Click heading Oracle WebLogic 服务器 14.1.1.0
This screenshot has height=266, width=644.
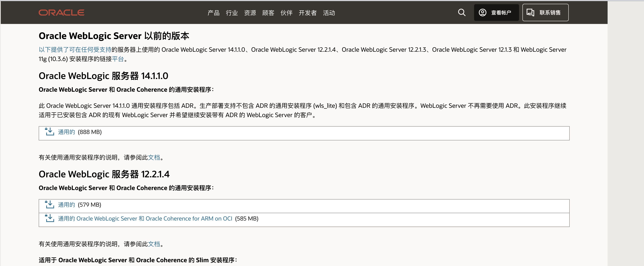[x=104, y=76]
